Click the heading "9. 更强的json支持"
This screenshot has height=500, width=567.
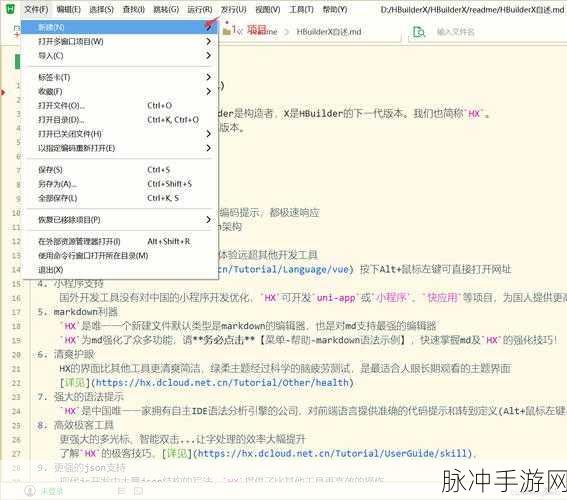81,468
